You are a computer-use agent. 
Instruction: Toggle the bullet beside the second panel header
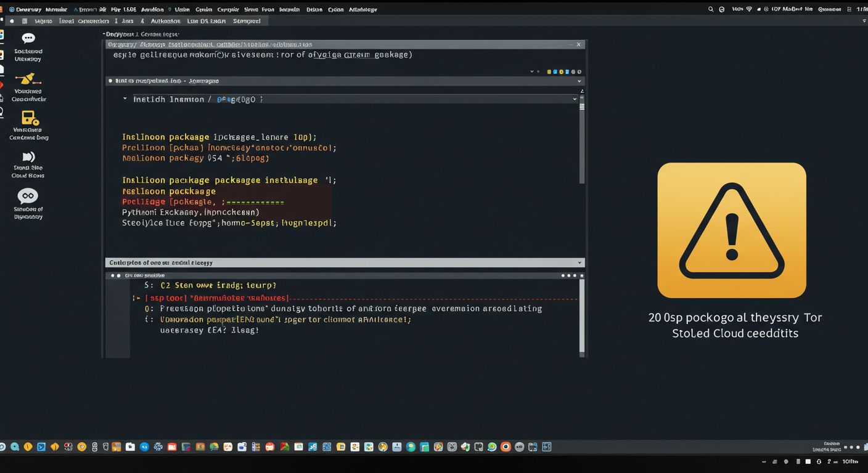point(110,81)
